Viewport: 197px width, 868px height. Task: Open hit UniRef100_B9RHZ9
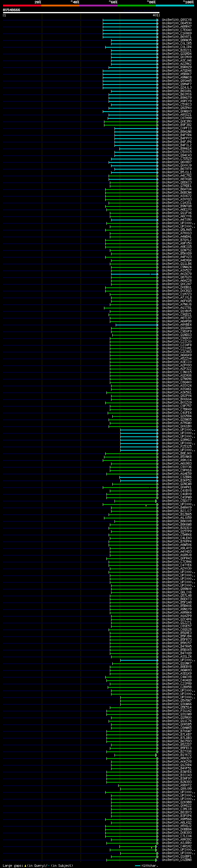pyautogui.click(x=177, y=67)
